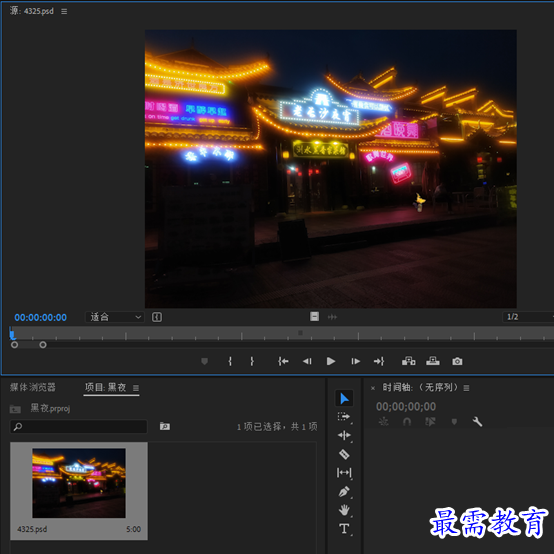The height and width of the screenshot is (554, 554).
Task: Click the Overwrite edit button
Action: 433,361
